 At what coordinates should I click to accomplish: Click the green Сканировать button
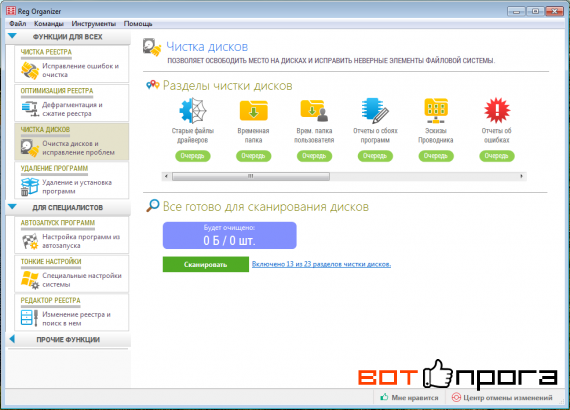[206, 264]
